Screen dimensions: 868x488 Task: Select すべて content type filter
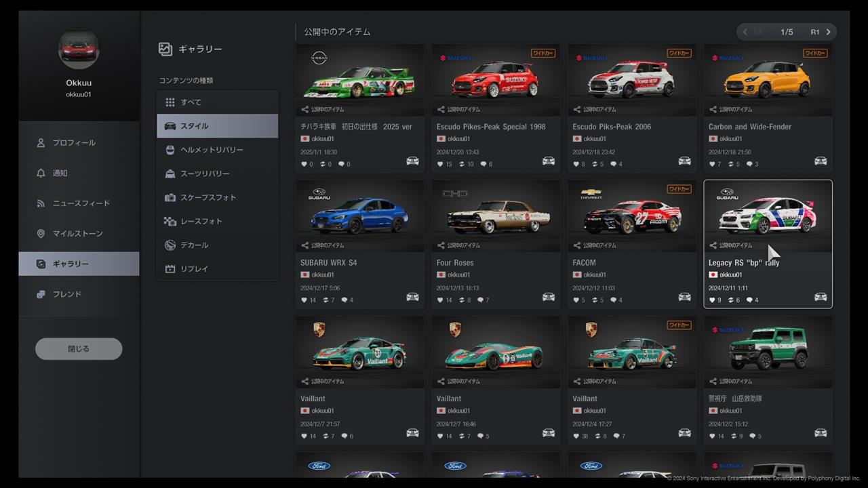pyautogui.click(x=217, y=102)
